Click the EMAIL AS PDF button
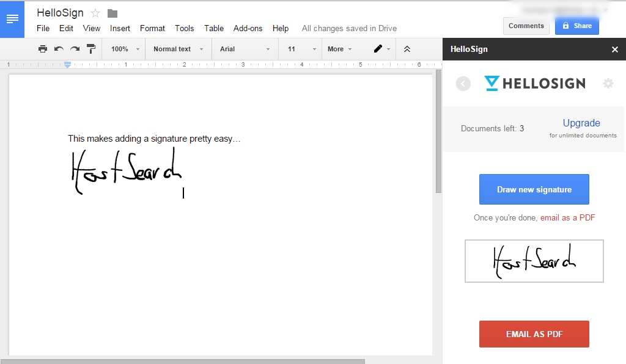Image resolution: width=626 pixels, height=364 pixels. click(x=534, y=334)
